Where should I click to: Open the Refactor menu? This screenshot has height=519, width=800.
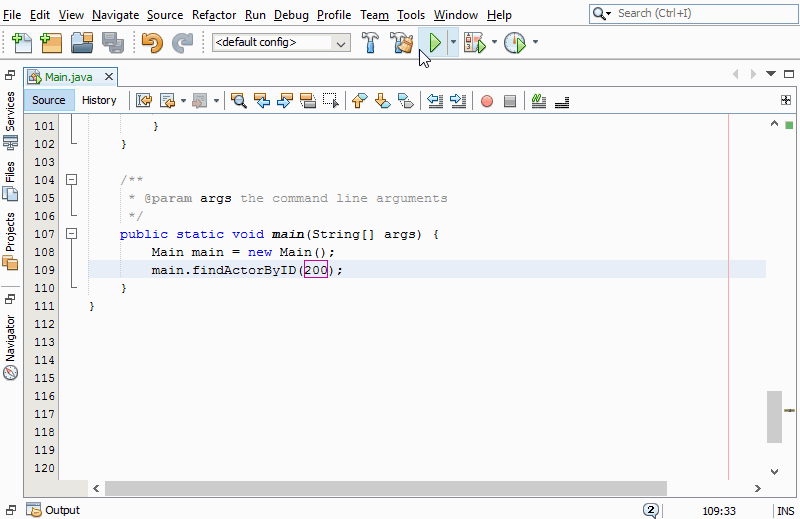click(215, 15)
